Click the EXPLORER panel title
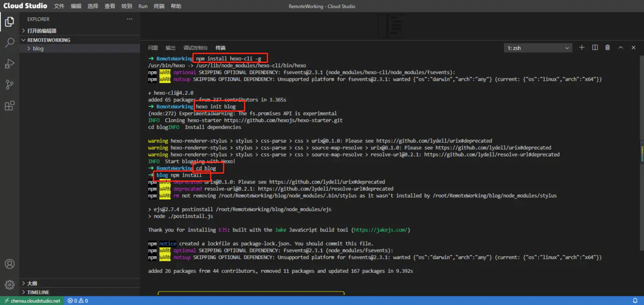This screenshot has height=305, width=644. [38, 19]
